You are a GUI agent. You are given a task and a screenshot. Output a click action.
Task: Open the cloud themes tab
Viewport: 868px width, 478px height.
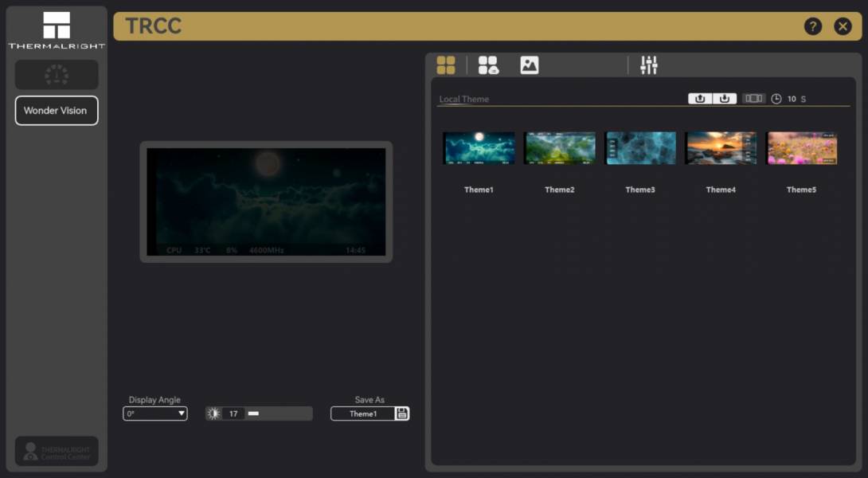[x=488, y=65]
